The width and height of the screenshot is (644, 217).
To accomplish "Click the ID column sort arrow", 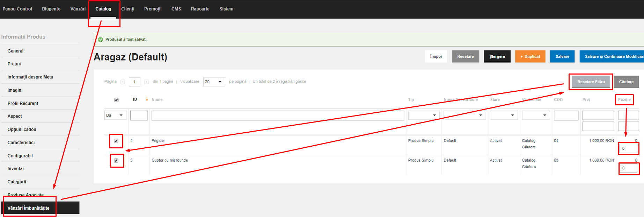I will (147, 99).
